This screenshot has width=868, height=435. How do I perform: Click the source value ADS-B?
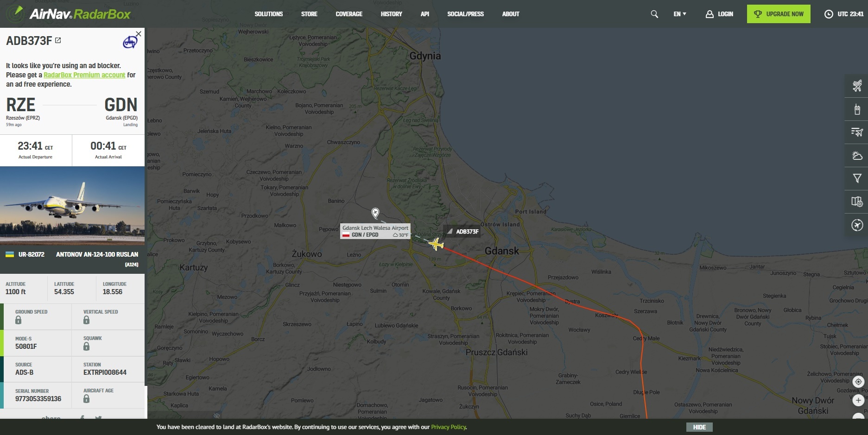[x=24, y=372]
